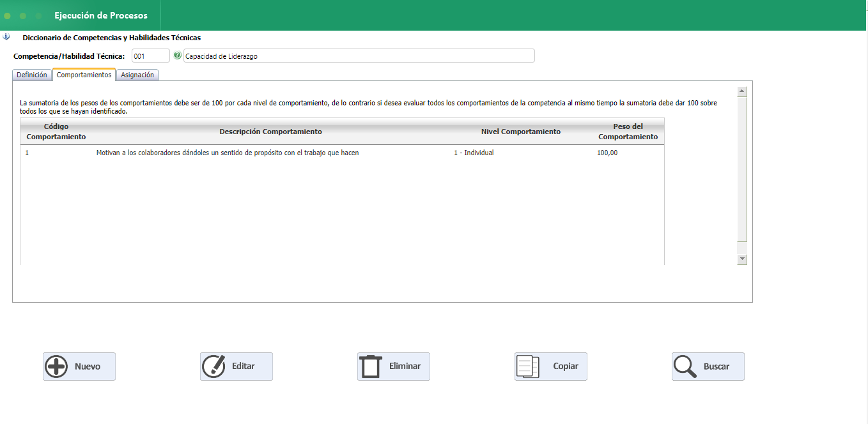This screenshot has width=868, height=424.
Task: Click the plus icon on the Nuevo button
Action: (x=57, y=367)
